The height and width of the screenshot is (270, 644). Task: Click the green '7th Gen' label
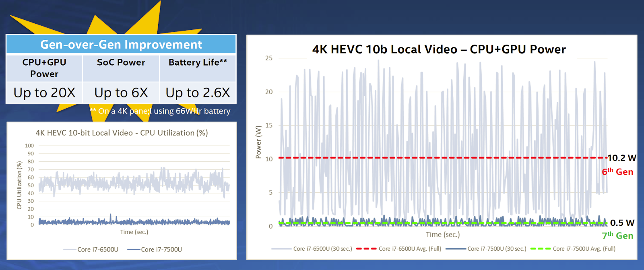click(x=617, y=235)
